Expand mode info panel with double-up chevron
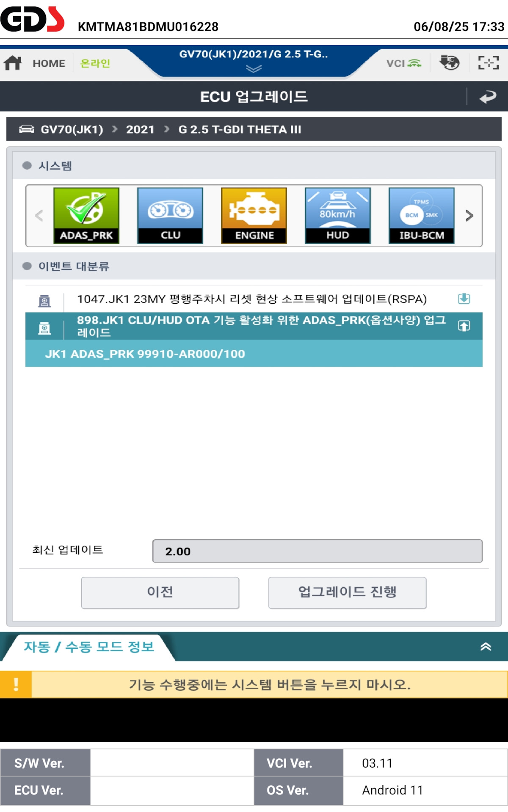508x812 pixels. pos(486,647)
